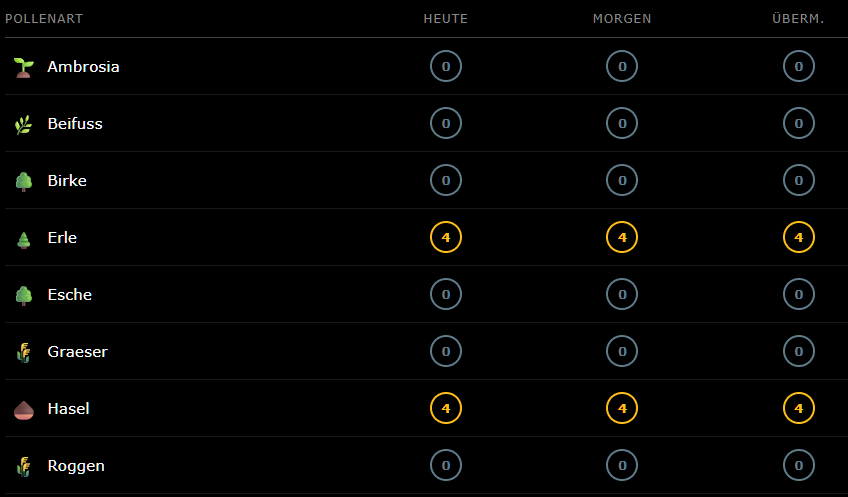Click the Graeser grain icon

[23, 352]
